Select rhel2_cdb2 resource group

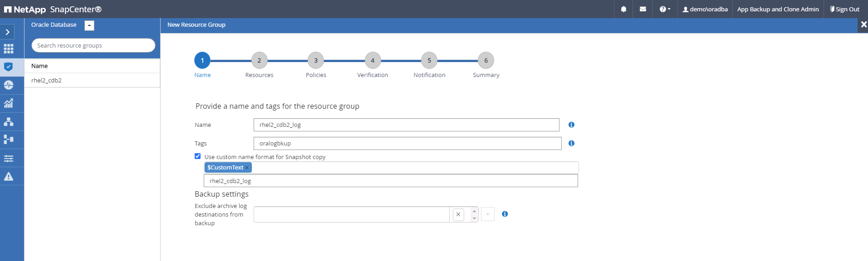pyautogui.click(x=46, y=80)
